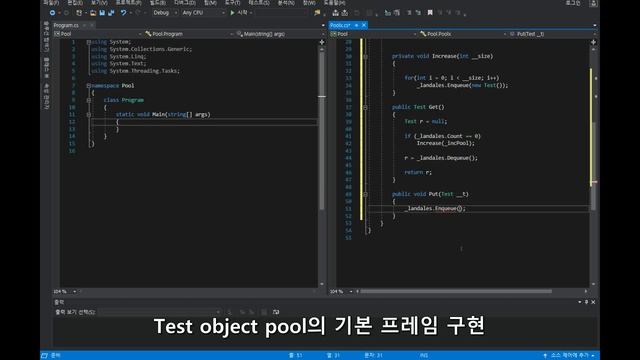Open the 보기(V) View menu
This screenshot has height=360, width=640.
pos(99,3)
